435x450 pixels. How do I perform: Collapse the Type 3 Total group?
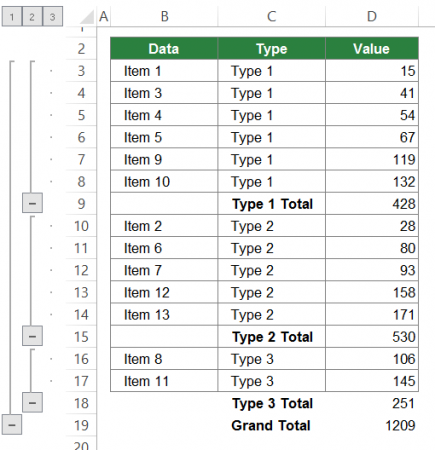(32, 402)
